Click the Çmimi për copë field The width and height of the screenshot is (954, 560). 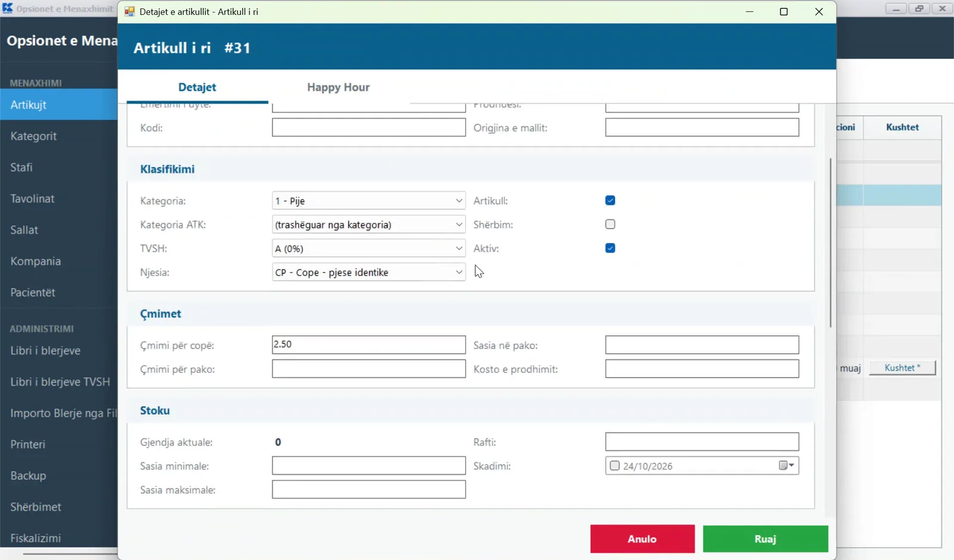(368, 345)
